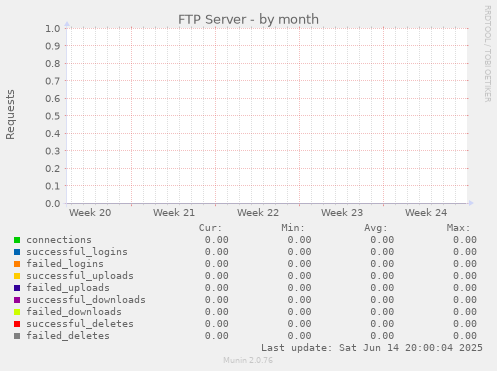Click the lime failed_downloads legend swatch
Screen dimensions: 497x371
point(17,312)
